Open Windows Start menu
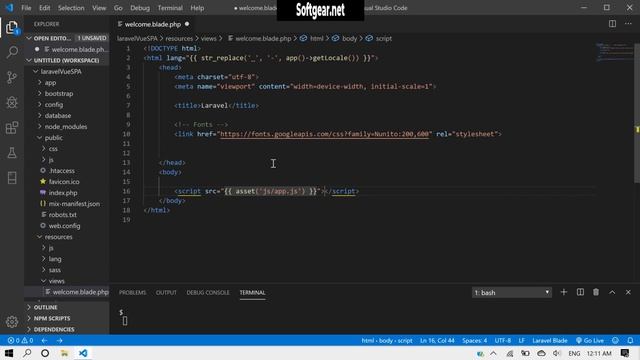Screen dimensions: 640x360 point(9,353)
